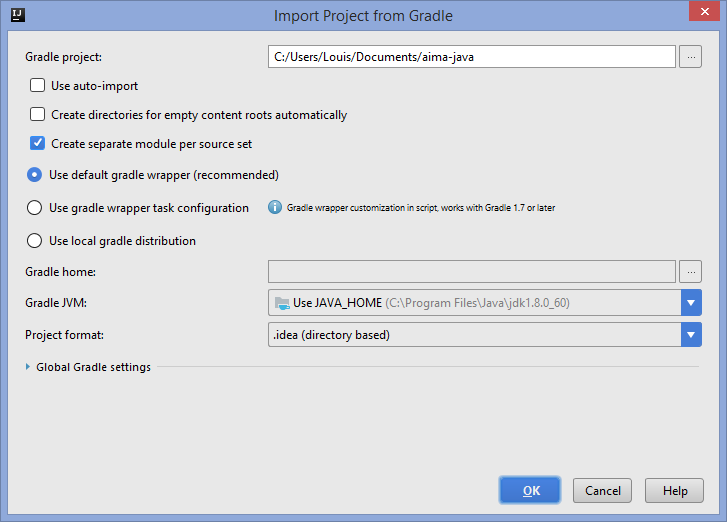Uncheck Create separate module per source set
727x522 pixels.
tap(38, 144)
